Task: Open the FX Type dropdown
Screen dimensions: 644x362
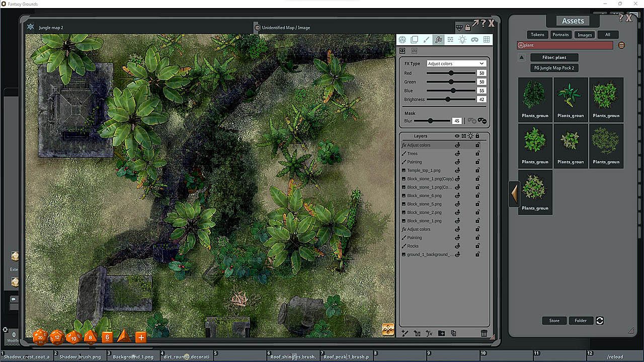Action: (455, 64)
